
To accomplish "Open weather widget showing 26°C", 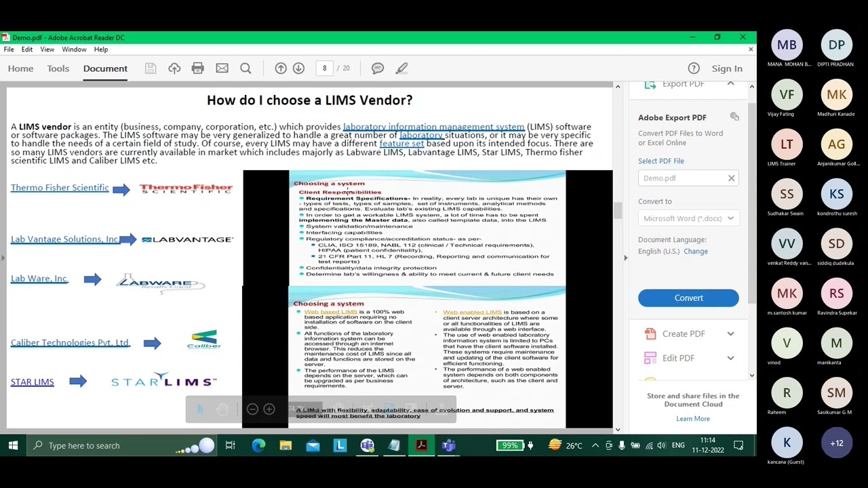I will click(566, 445).
